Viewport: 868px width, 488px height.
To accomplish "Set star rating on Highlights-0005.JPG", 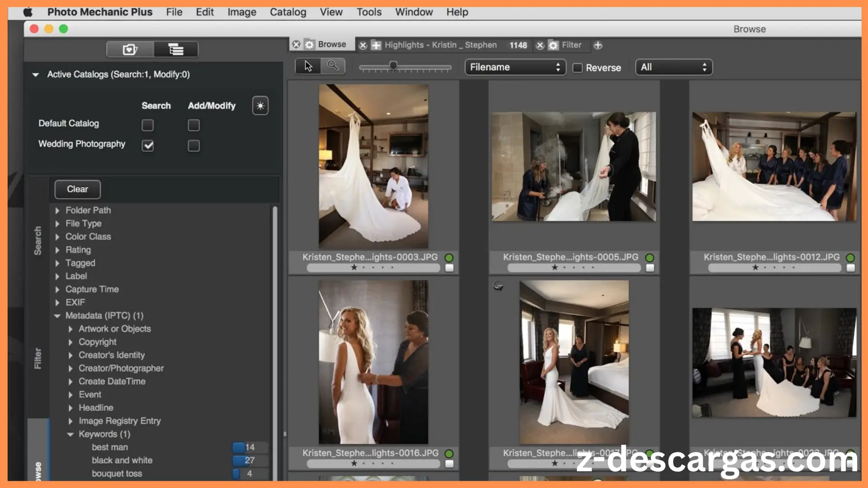I will pyautogui.click(x=574, y=267).
